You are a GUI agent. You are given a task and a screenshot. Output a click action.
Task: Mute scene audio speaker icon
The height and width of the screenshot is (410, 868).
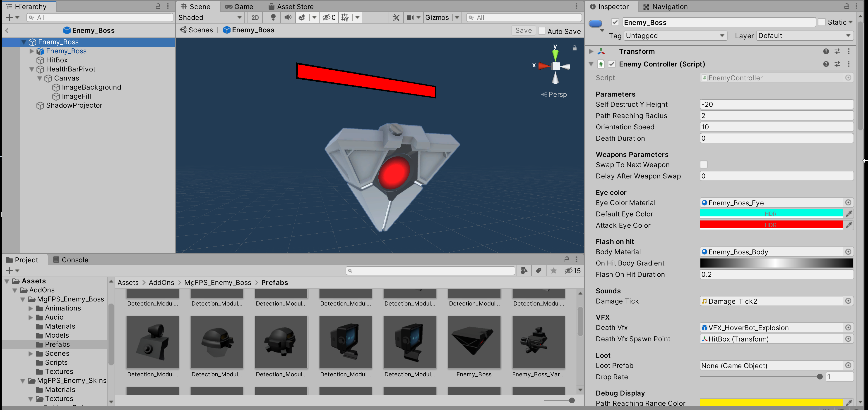pos(288,17)
